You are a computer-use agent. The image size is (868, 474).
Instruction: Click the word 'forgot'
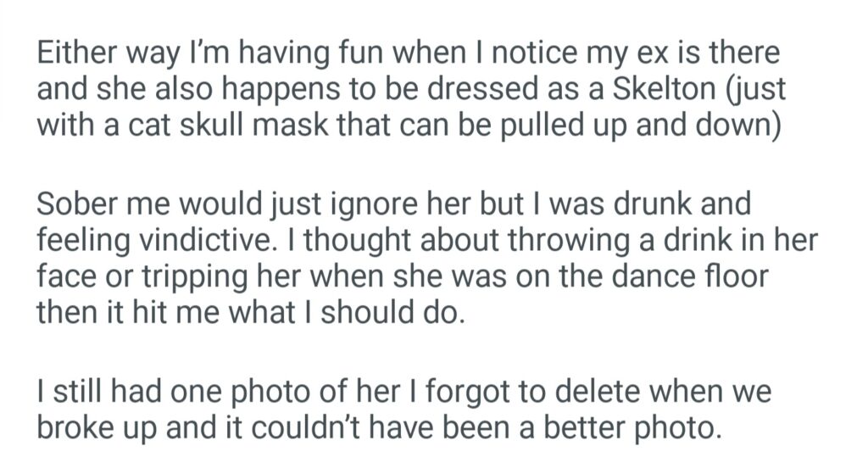pyautogui.click(x=461, y=393)
